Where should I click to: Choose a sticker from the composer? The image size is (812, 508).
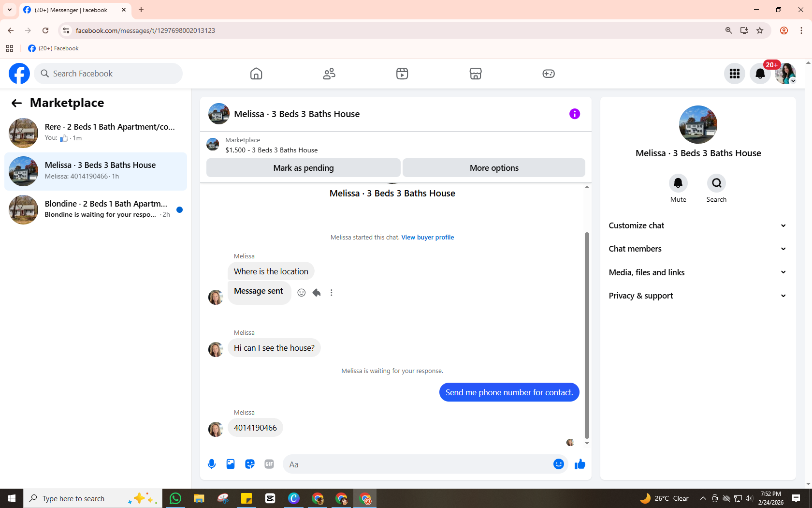pos(250,464)
